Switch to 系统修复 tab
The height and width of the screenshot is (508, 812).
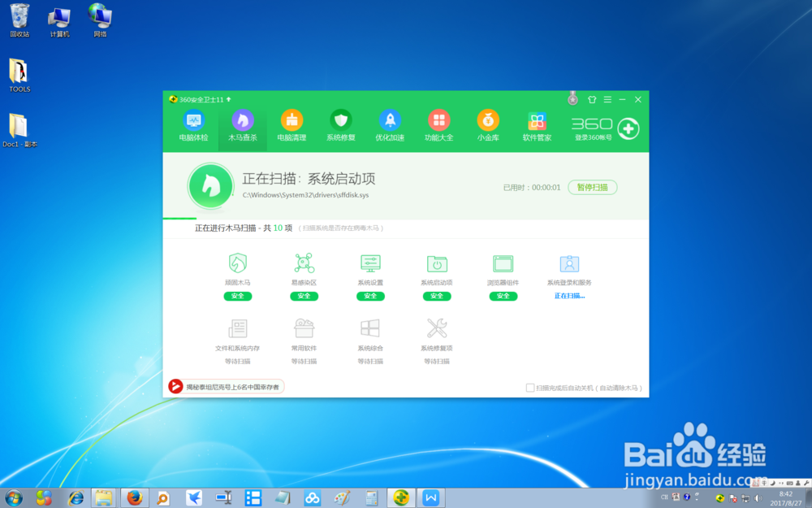click(341, 126)
